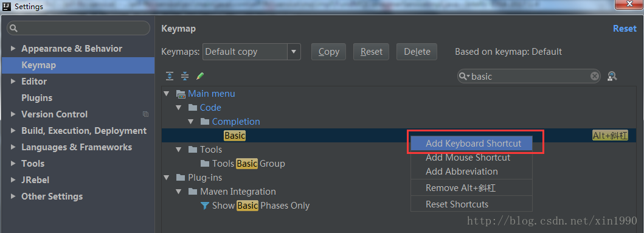
Task: Clear the basic search text with X icon
Action: 594,76
